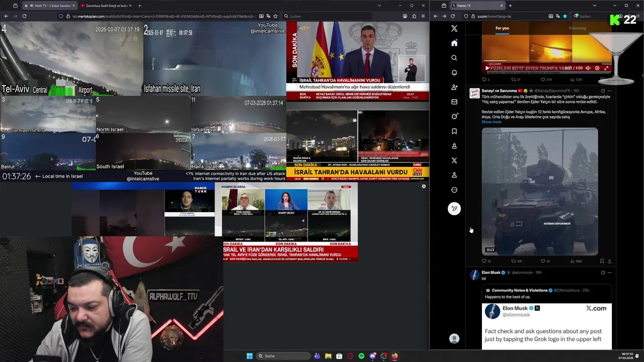This screenshot has height=362, width=644.
Task: Open more options on Sanayi ve Savunma post
Action: pos(610,91)
